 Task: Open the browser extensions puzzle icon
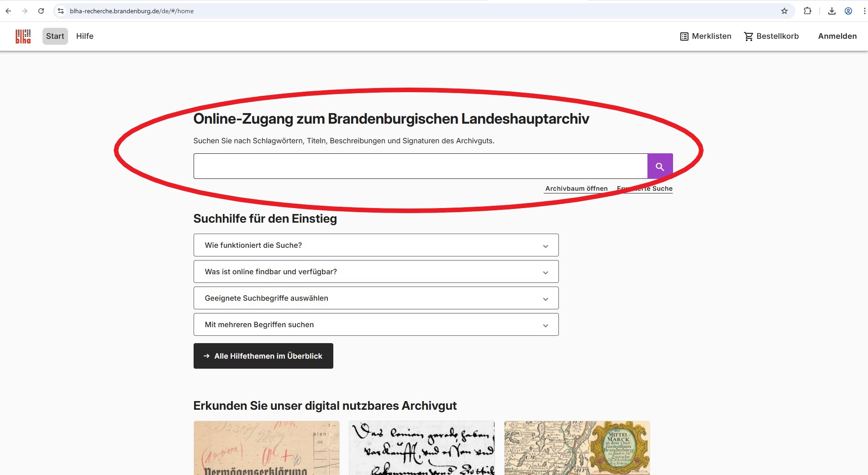(x=808, y=10)
